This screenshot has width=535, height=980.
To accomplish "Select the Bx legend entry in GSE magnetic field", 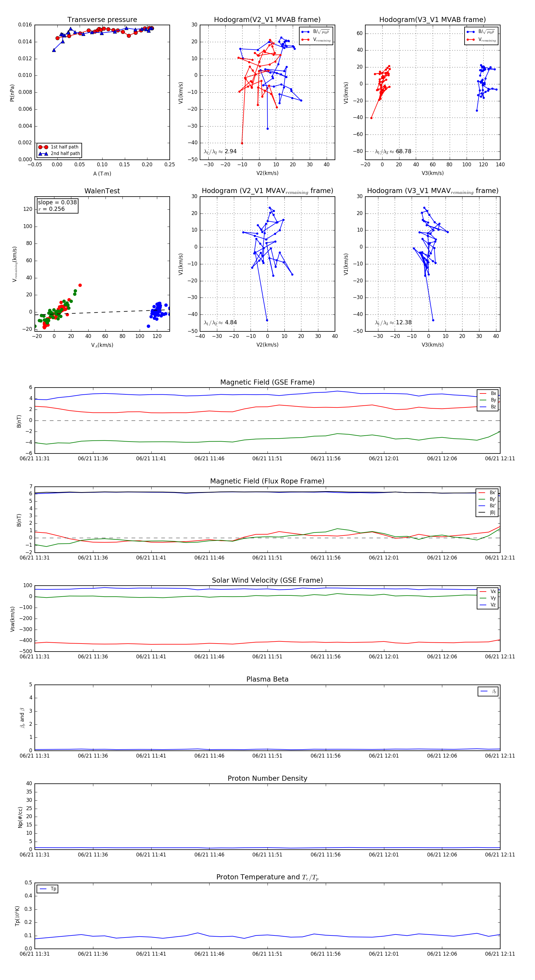I will pos(488,393).
